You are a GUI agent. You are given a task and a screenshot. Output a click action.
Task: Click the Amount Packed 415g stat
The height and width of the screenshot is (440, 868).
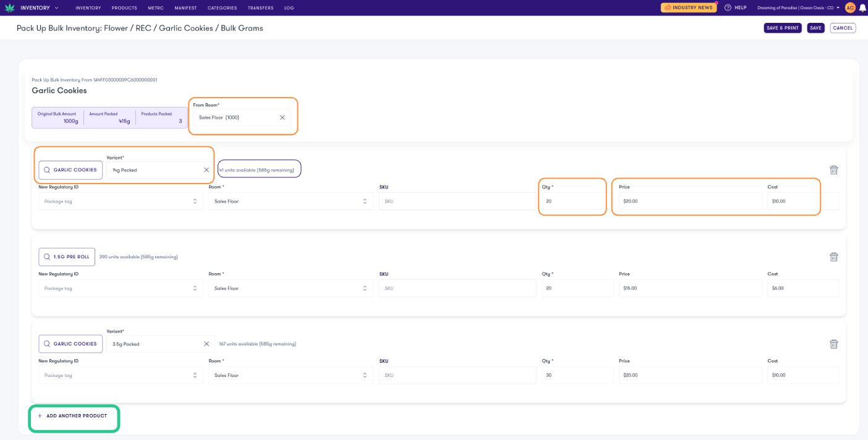pos(109,117)
